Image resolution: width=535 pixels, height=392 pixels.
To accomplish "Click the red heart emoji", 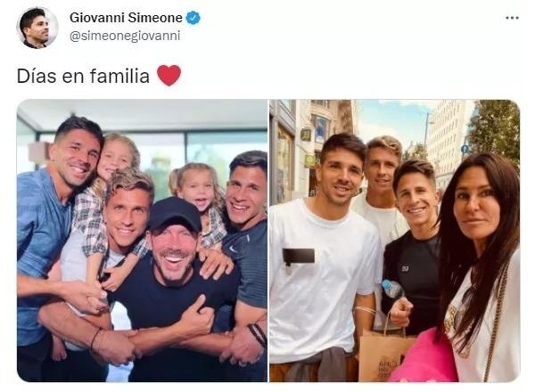I will pos(169,76).
